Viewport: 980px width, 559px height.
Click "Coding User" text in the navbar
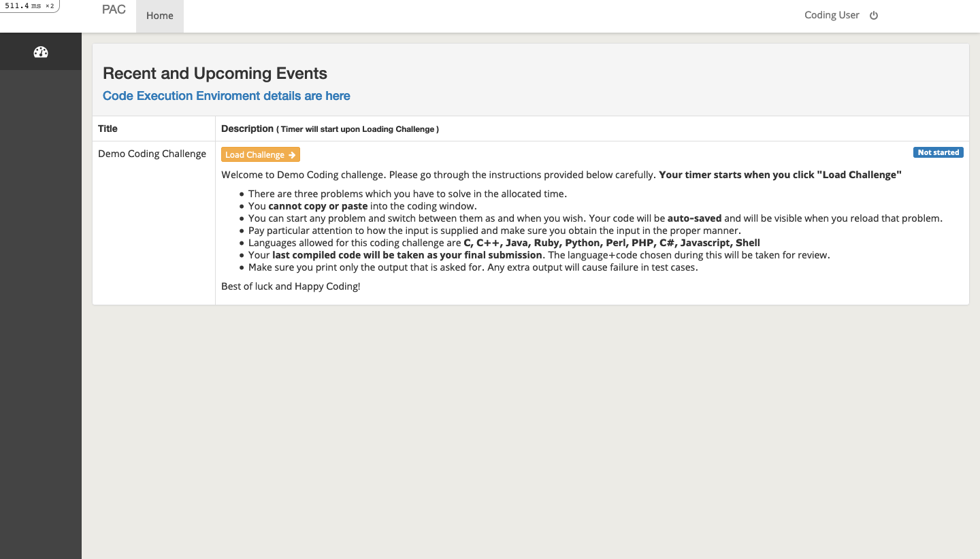832,14
